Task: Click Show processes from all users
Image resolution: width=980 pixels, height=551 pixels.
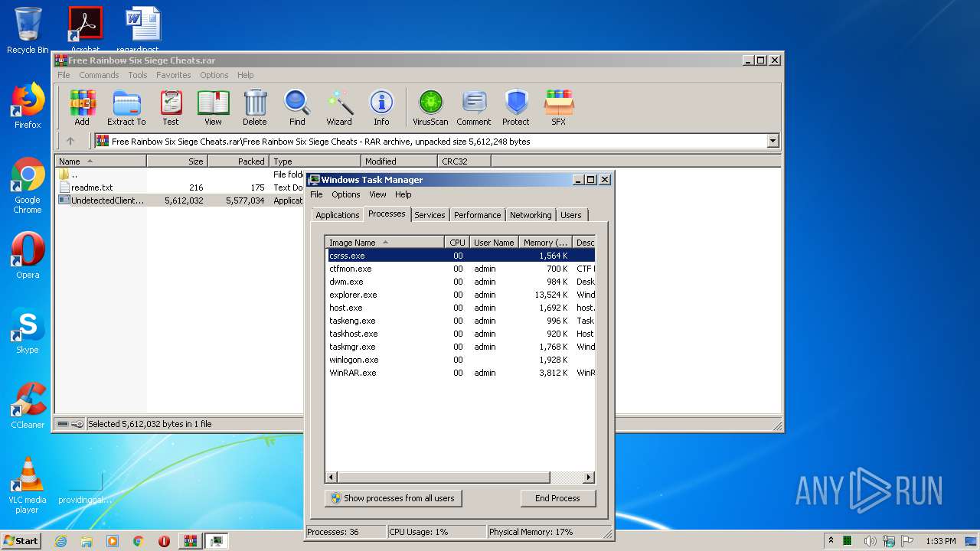Action: pos(394,498)
